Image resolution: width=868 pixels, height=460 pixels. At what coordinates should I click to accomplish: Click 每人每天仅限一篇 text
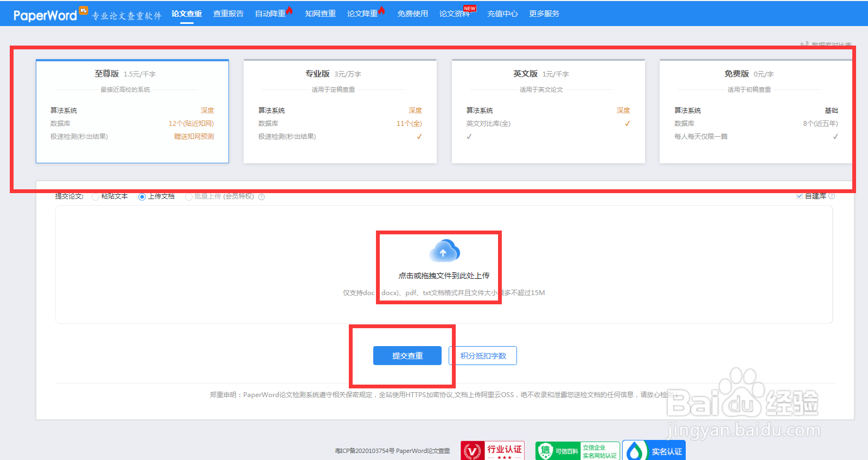tap(701, 137)
